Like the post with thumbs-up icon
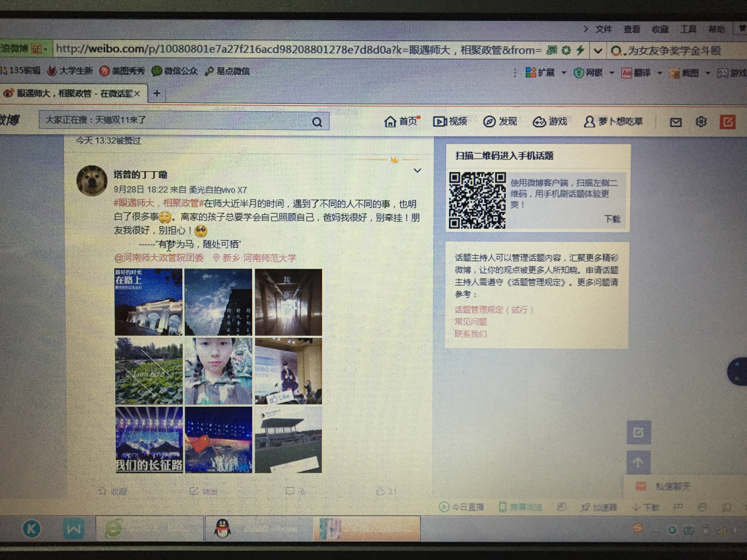This screenshot has width=747, height=560. coord(381,491)
